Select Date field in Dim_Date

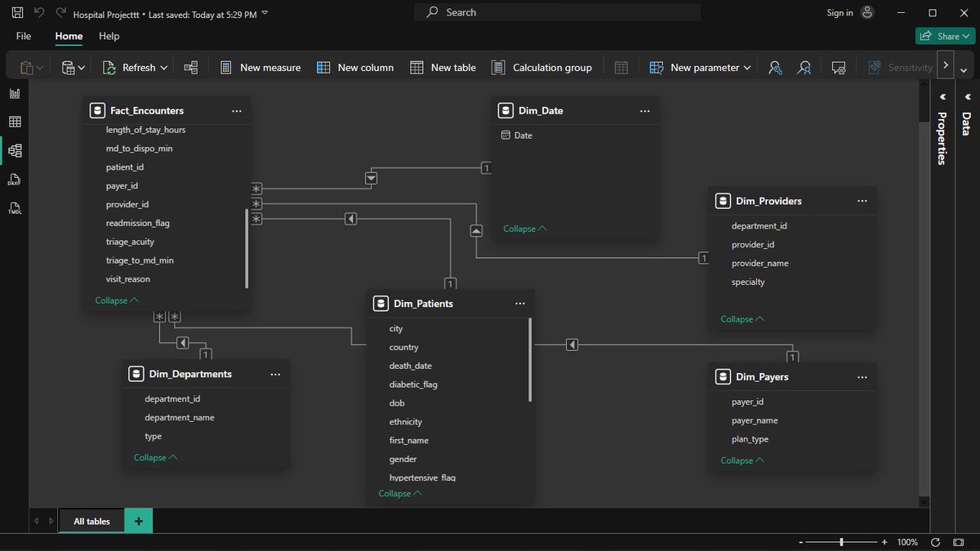tap(523, 136)
